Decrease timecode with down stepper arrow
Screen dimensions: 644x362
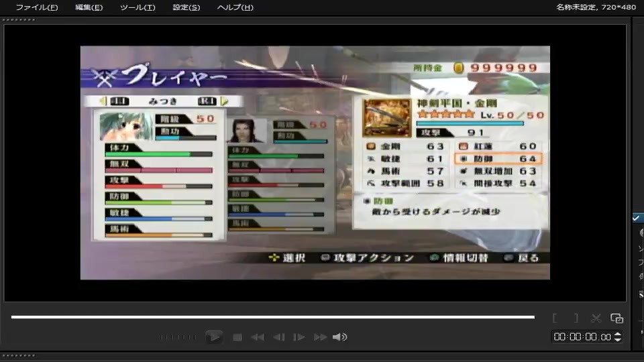618,340
